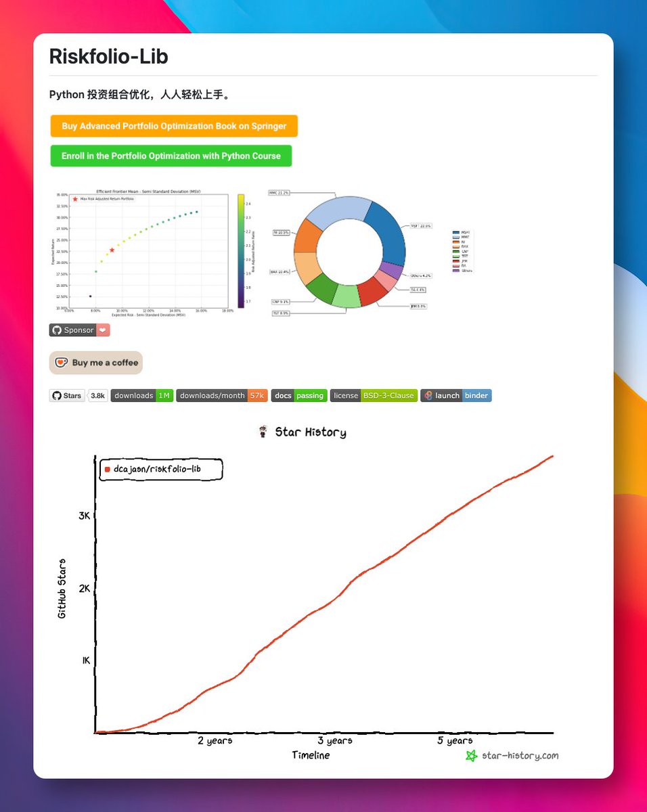This screenshot has height=812, width=647.
Task: Click the 3K y-axis label
Action: click(84, 516)
